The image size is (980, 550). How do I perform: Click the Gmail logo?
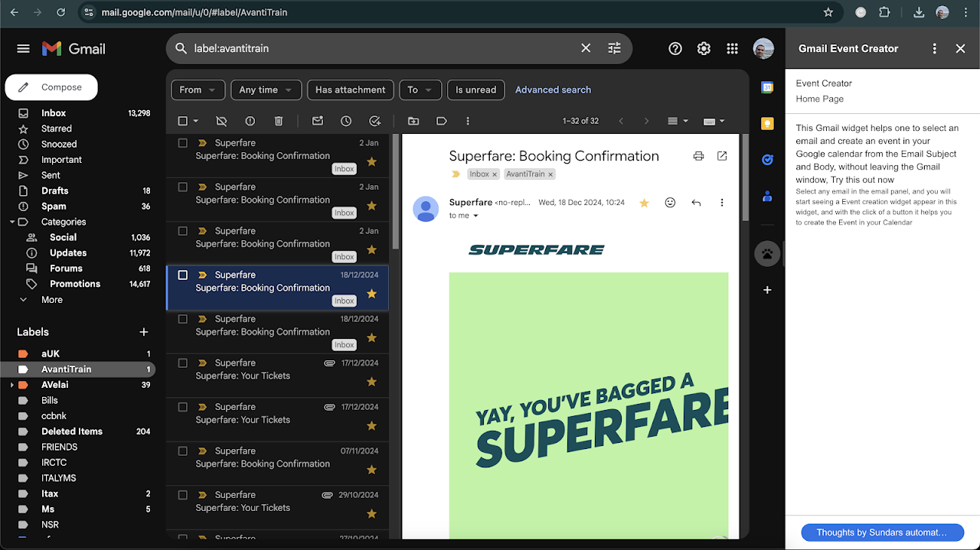(x=73, y=48)
